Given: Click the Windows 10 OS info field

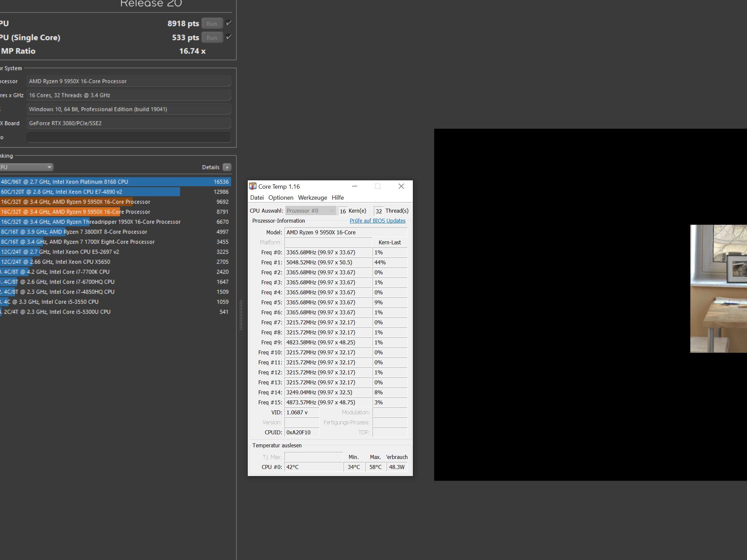Looking at the screenshot, I should click(129, 109).
